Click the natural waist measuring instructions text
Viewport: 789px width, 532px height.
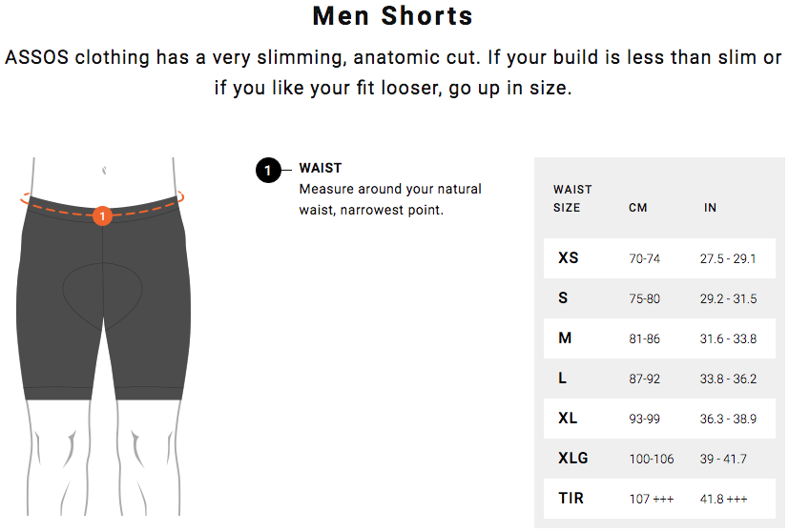point(390,199)
